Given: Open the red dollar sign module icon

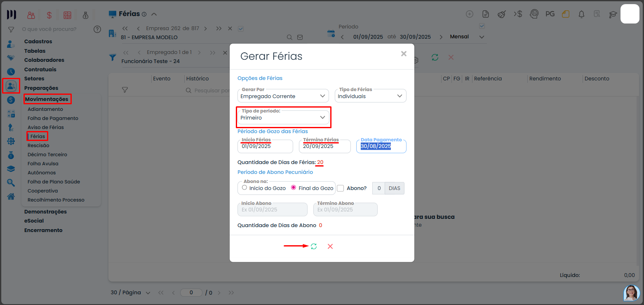Looking at the screenshot, I should [x=49, y=15].
